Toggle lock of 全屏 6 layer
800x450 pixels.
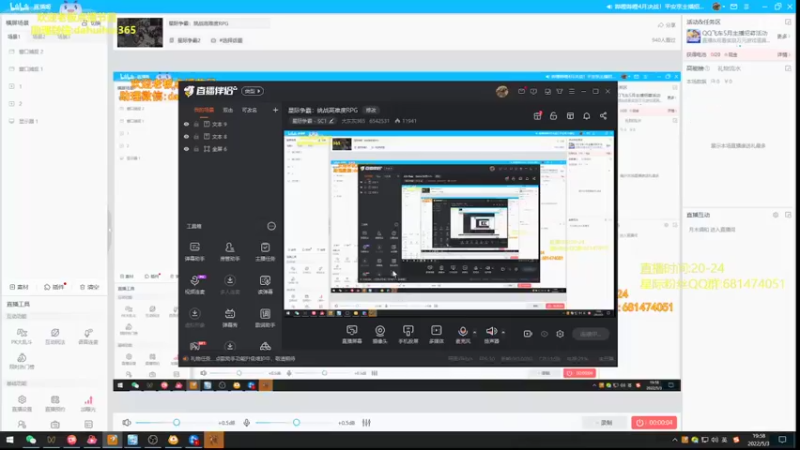pos(196,149)
